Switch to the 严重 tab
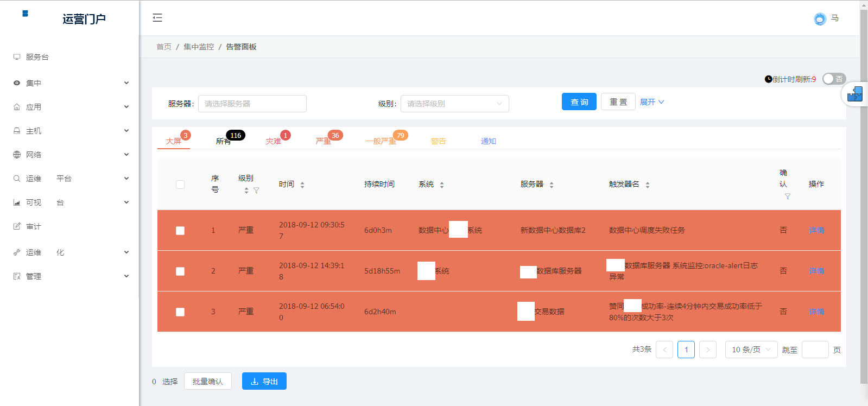Viewport: 868px width, 406px height. [x=323, y=141]
